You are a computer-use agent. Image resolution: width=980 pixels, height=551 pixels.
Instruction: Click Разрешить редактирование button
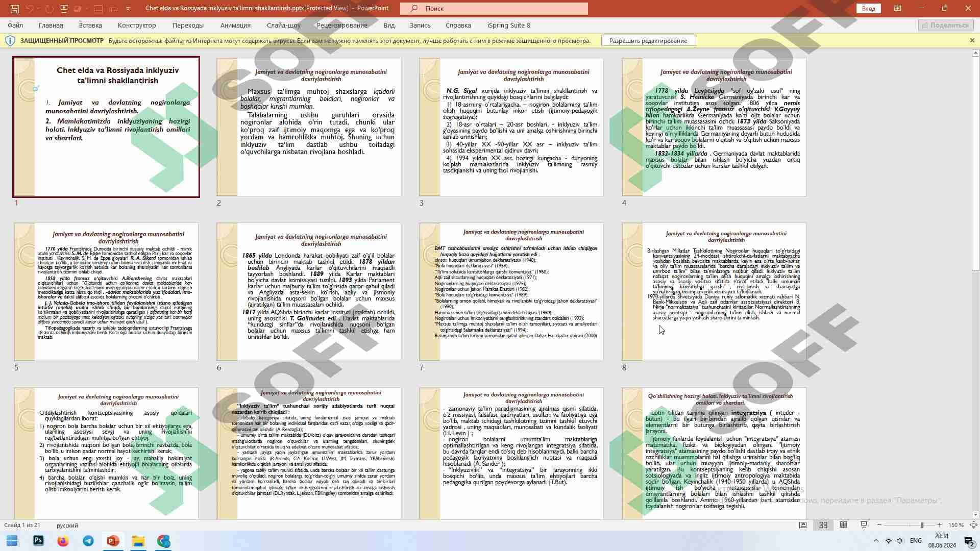click(648, 41)
